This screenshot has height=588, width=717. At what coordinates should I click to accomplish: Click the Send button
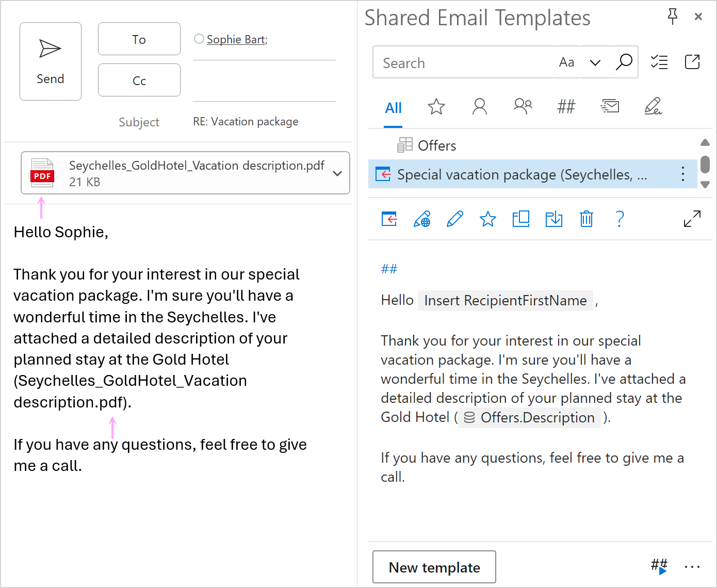click(51, 61)
